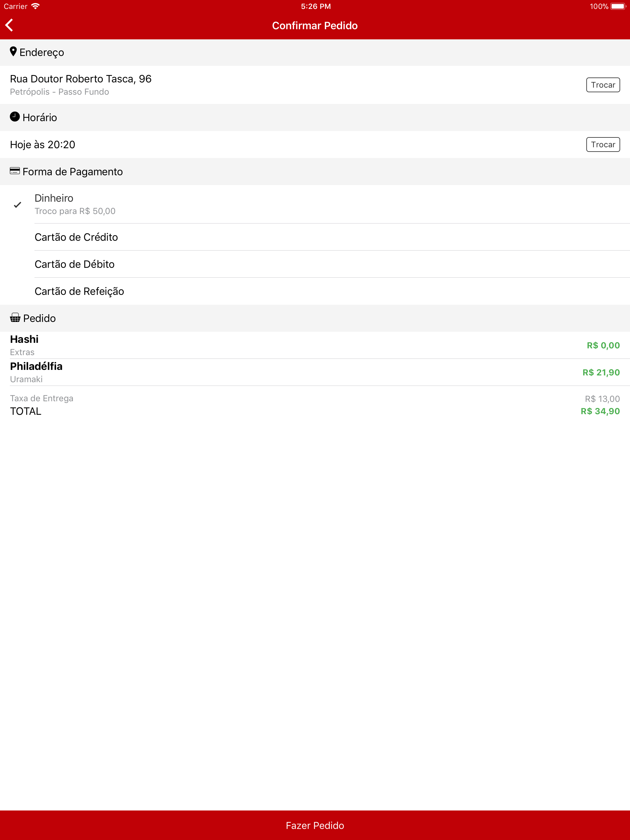Open the Philadélfia order item

[x=315, y=372]
